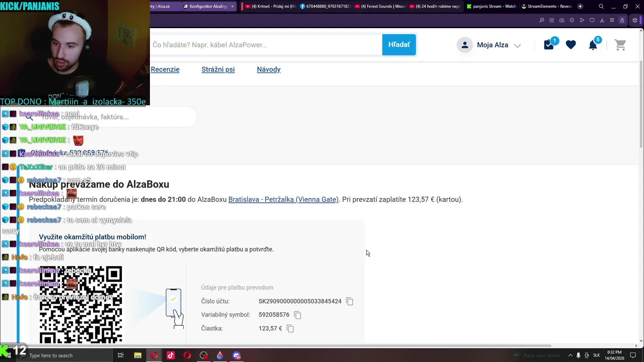This screenshot has height=362, width=644.
Task: Open the TikTok taskbar icon
Action: [x=171, y=355]
